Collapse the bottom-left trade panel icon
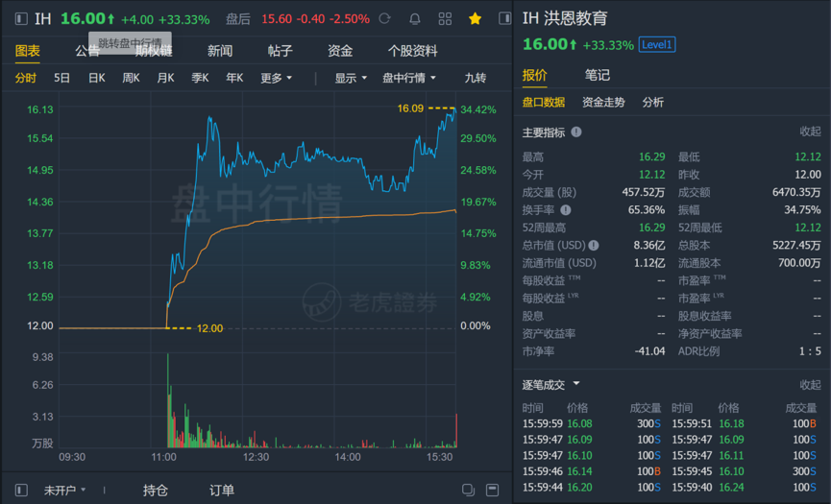 [21, 491]
